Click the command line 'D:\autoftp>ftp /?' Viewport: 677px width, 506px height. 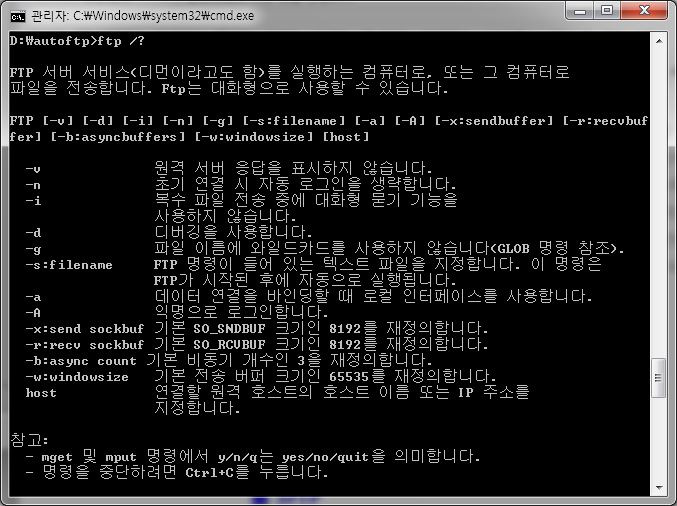(x=77, y=41)
